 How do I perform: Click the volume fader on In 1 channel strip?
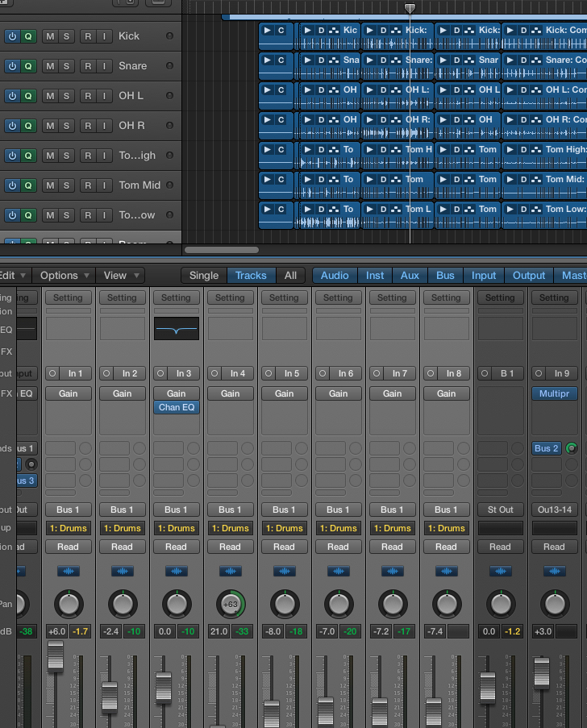pos(55,656)
